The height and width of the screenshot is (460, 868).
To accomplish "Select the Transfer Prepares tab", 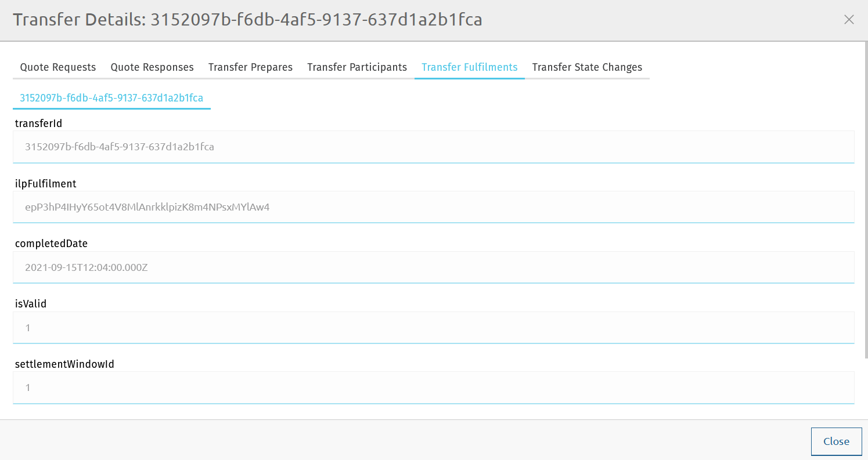I will tap(250, 67).
